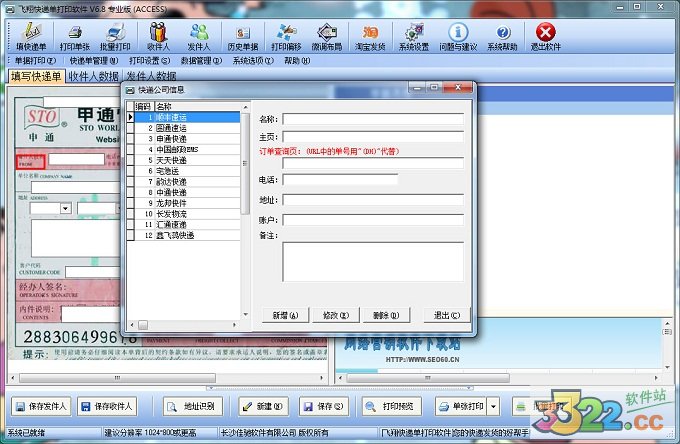Viewport: 680px width, 444px height.
Task: Click the 地址识别 button
Action: click(x=193, y=406)
